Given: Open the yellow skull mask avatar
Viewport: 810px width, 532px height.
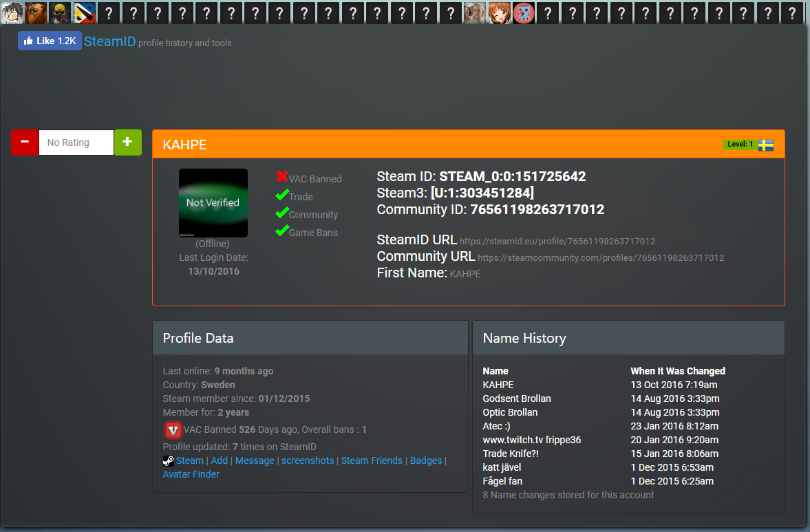Looking at the screenshot, I should (x=60, y=12).
